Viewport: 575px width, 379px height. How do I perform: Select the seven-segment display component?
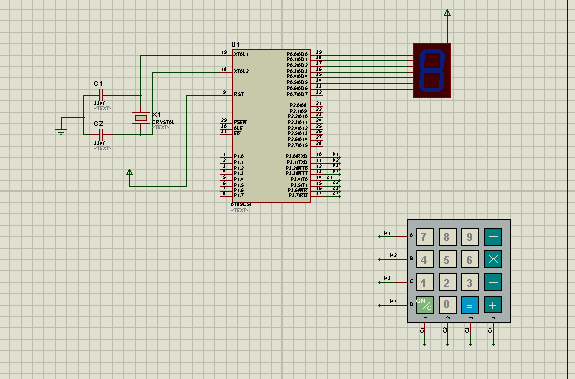(432, 70)
